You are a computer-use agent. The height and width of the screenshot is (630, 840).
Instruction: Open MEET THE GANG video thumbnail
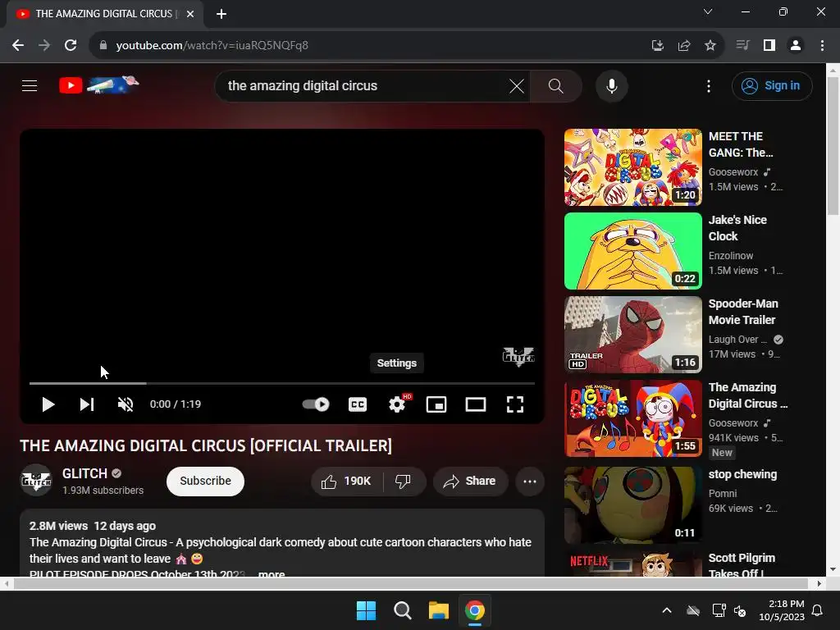coord(633,167)
